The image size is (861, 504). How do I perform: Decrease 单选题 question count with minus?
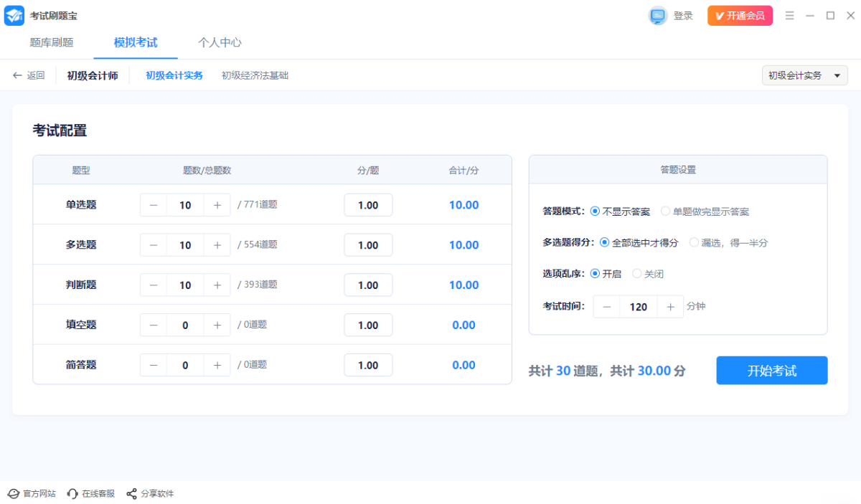pos(154,205)
